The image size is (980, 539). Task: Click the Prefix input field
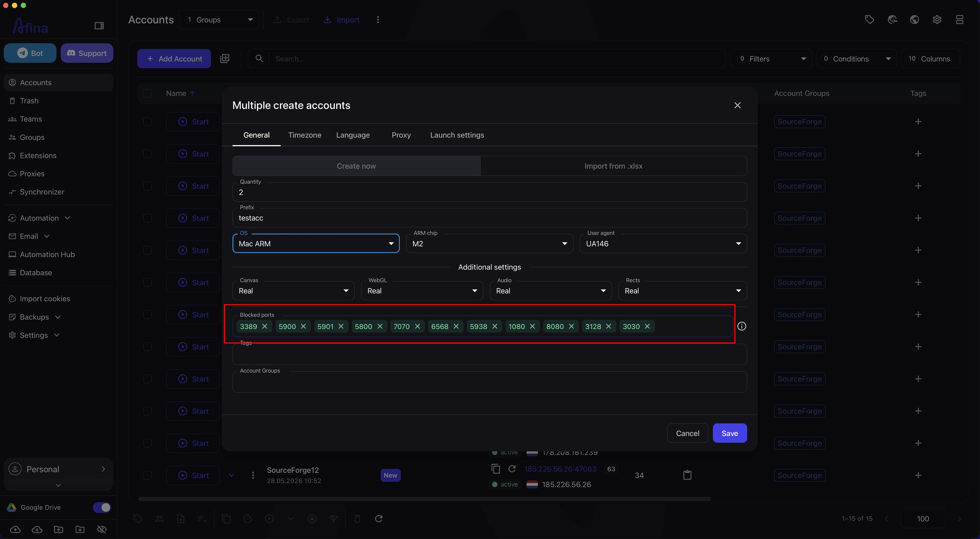(489, 218)
